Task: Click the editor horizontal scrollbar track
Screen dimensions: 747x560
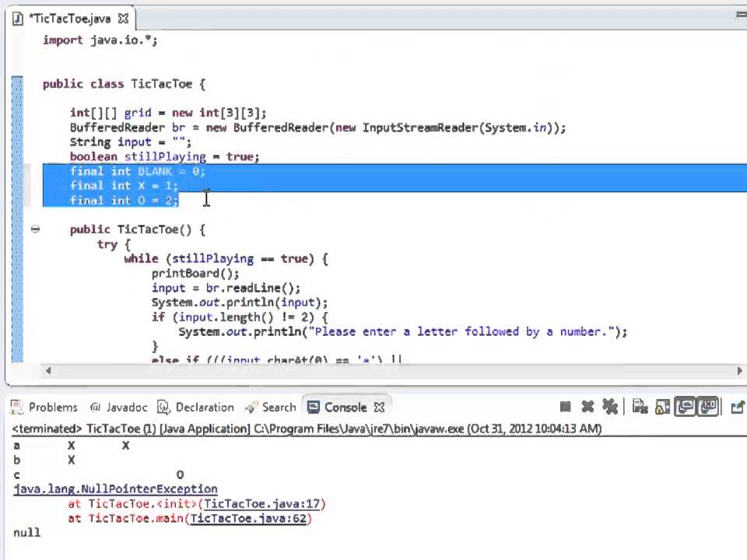Action: coord(394,370)
